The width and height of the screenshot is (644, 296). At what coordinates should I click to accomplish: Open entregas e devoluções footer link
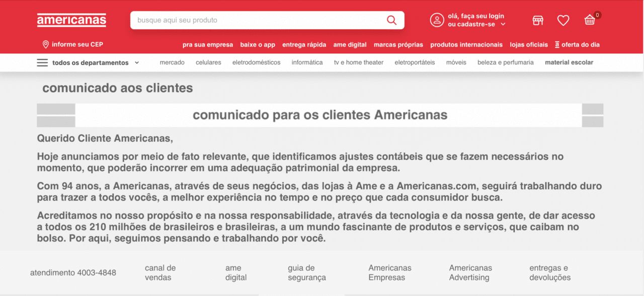(x=550, y=273)
